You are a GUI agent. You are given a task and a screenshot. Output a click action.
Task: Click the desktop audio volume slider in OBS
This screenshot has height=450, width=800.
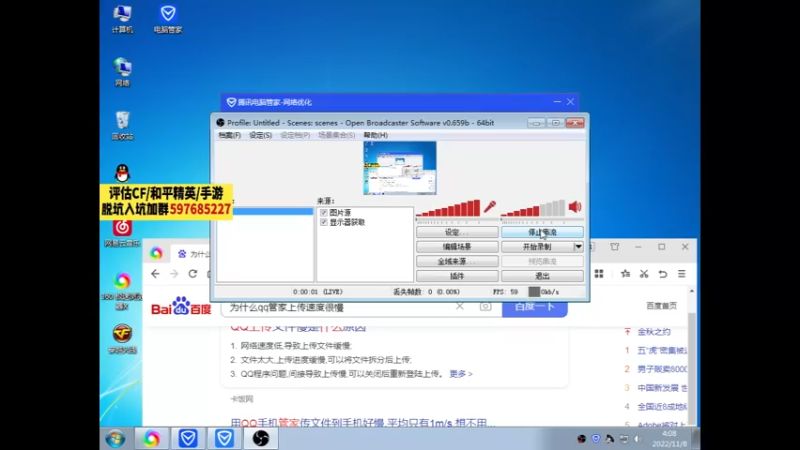tap(542, 221)
